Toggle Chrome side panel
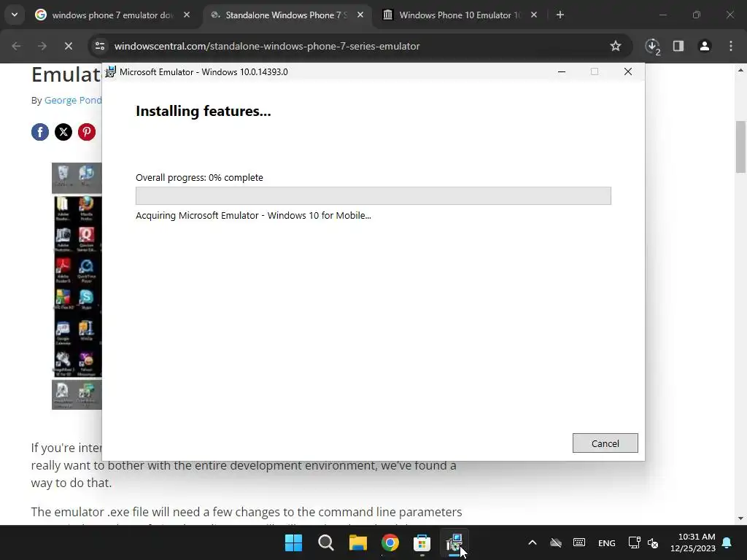 pos(678,46)
